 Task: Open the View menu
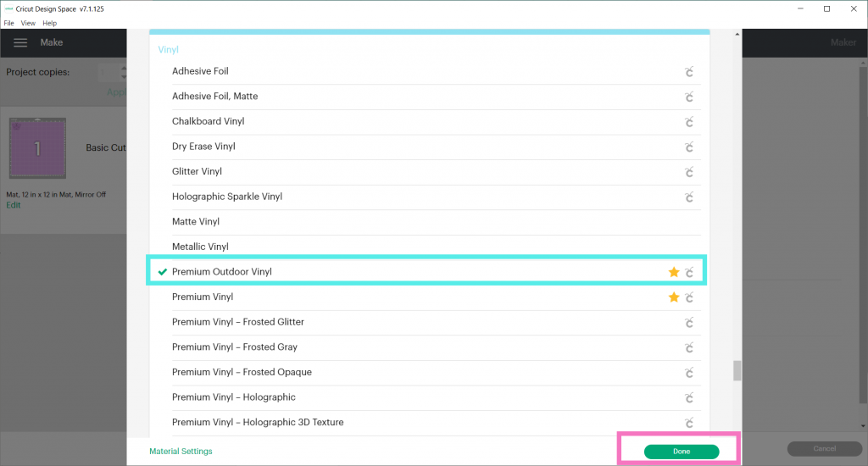[x=28, y=23]
